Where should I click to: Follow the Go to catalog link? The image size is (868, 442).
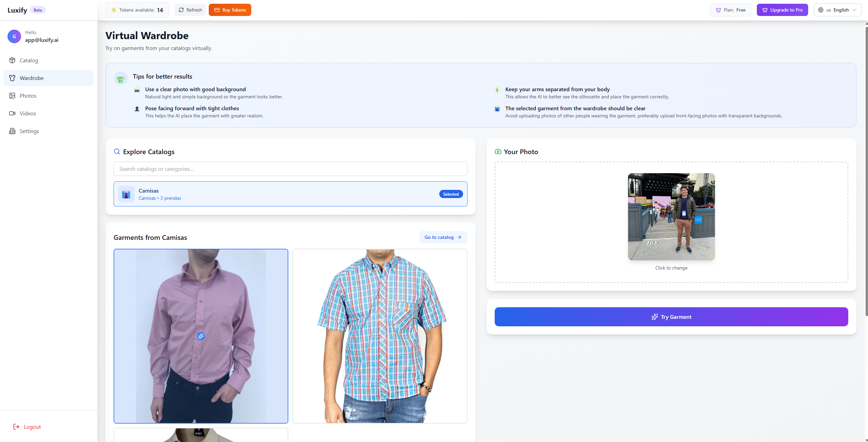pyautogui.click(x=443, y=238)
